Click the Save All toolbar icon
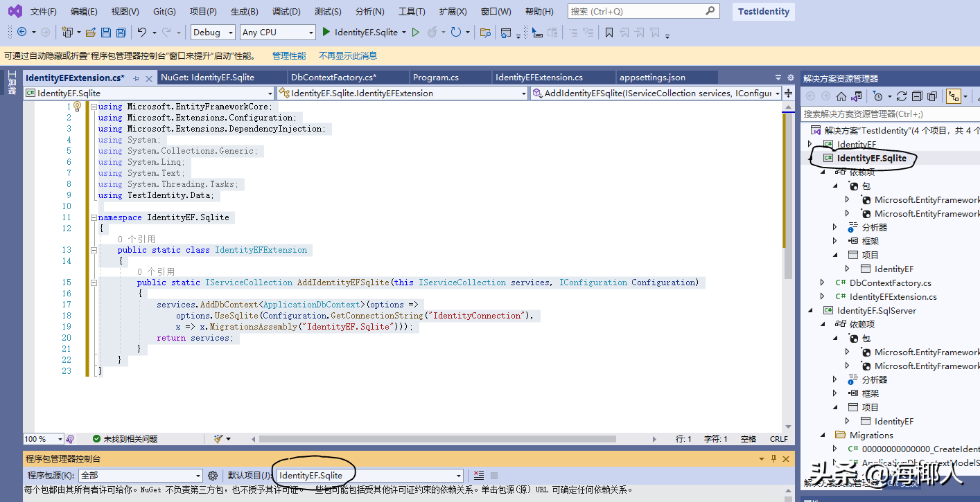 coord(121,33)
